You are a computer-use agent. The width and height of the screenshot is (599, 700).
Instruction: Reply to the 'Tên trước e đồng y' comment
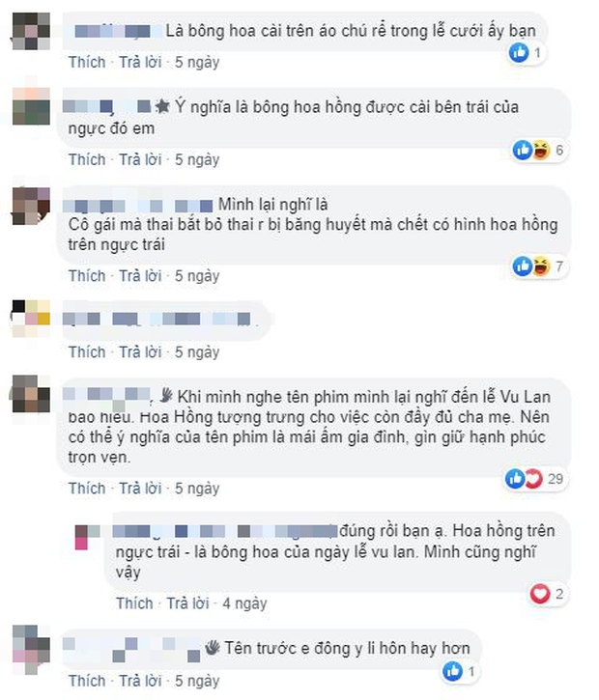[140, 681]
